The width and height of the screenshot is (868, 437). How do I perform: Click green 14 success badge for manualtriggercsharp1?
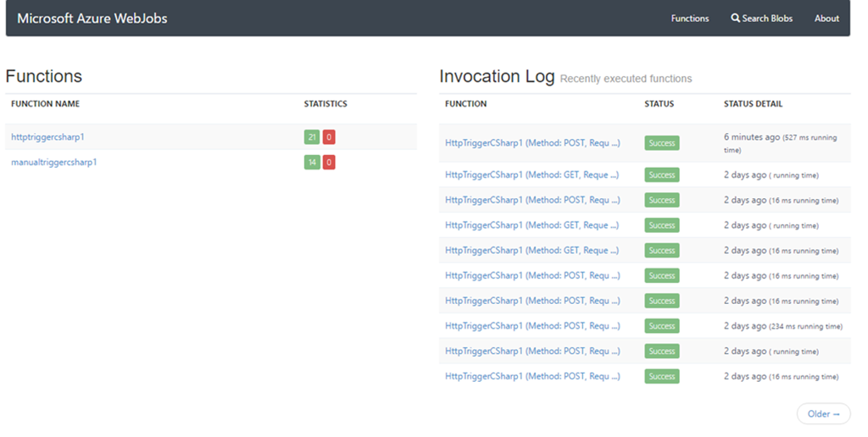pos(312,162)
